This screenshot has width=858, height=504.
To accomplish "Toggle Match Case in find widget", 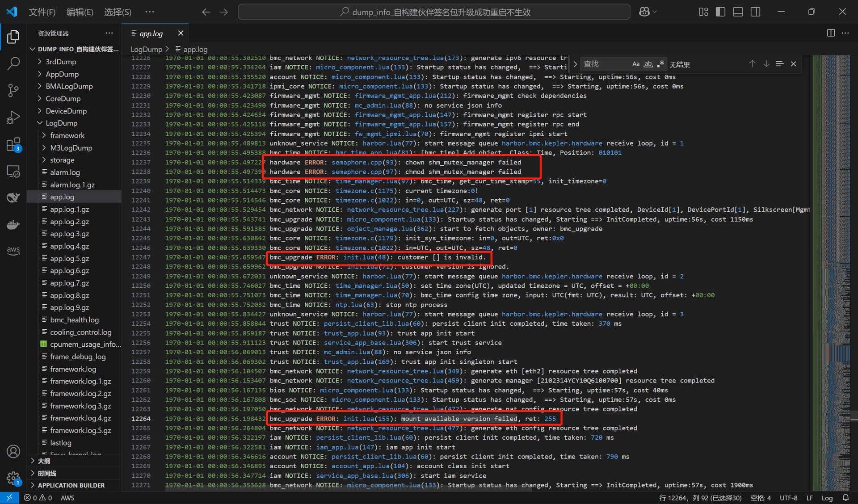I will 635,64.
